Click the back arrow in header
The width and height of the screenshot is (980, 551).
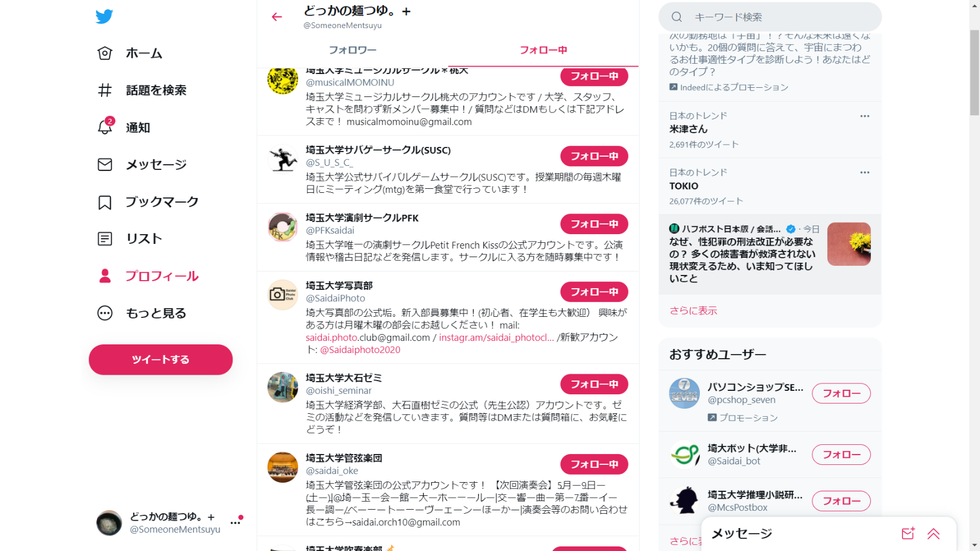277,17
